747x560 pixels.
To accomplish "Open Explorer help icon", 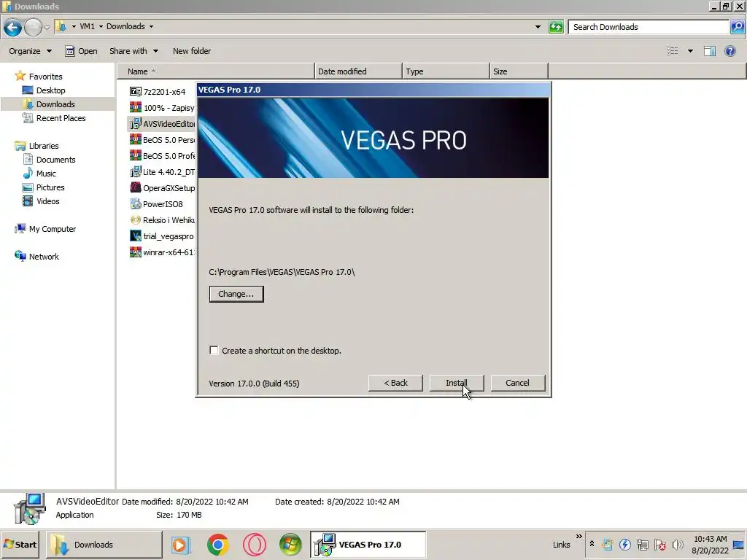I will [729, 51].
